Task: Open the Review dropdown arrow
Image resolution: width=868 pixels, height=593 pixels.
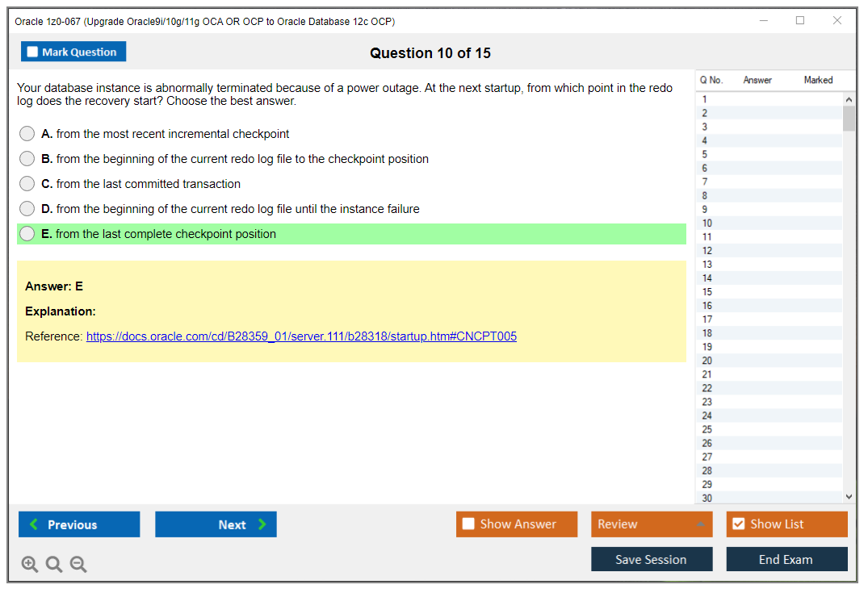Action: click(x=702, y=524)
